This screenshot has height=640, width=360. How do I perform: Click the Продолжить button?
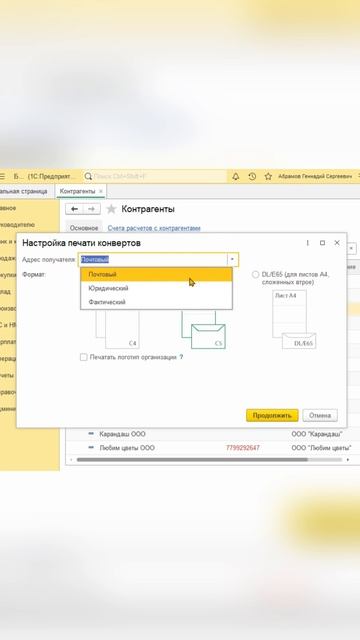pos(272,416)
